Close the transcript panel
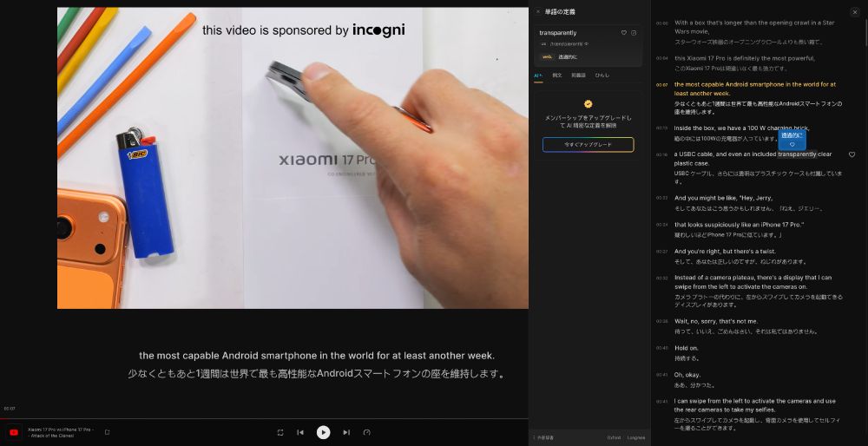 855,11
